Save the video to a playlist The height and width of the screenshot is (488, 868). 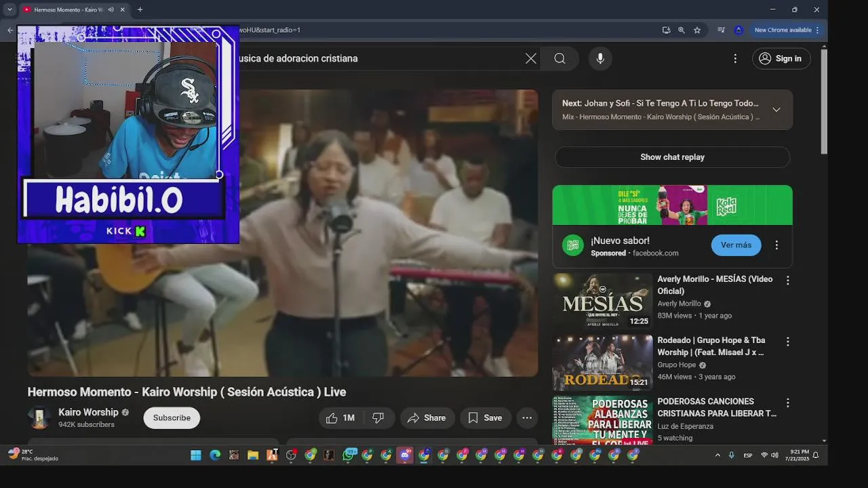tap(486, 418)
